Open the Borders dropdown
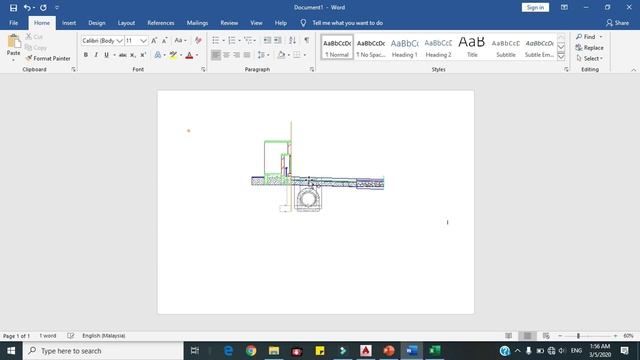 coord(304,55)
